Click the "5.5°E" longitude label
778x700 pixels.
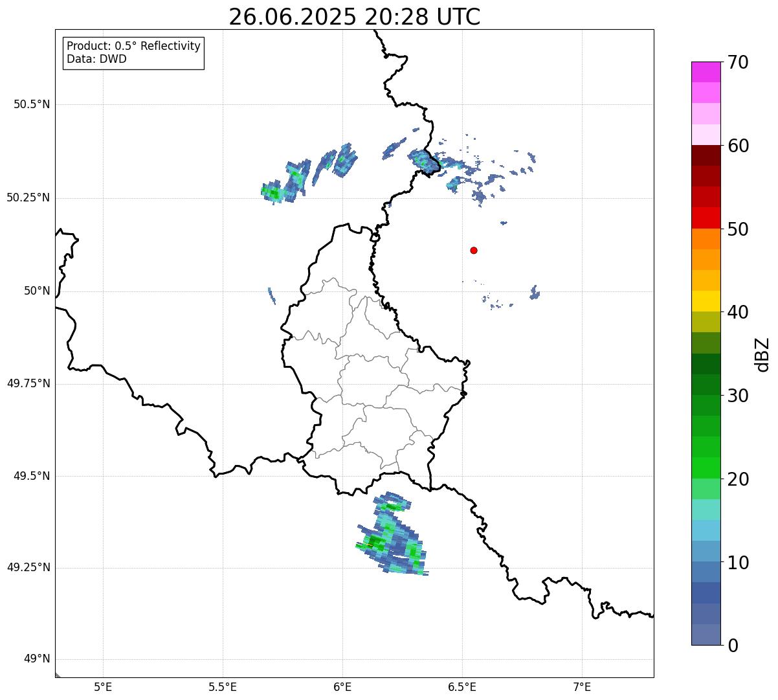223,687
